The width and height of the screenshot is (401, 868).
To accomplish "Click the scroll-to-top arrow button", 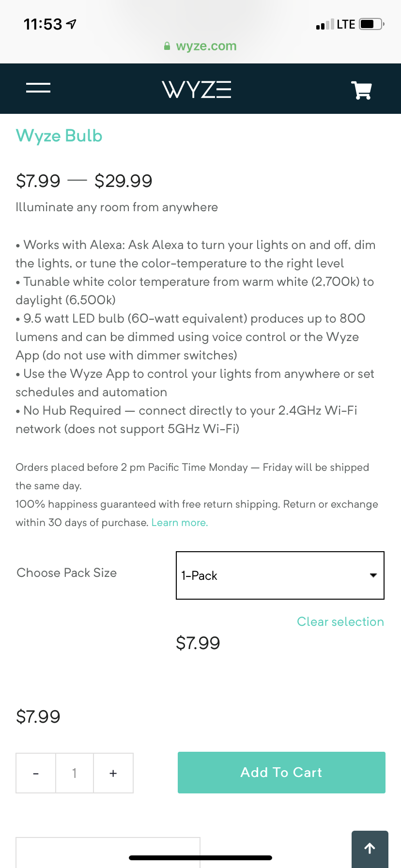I will point(370,848).
